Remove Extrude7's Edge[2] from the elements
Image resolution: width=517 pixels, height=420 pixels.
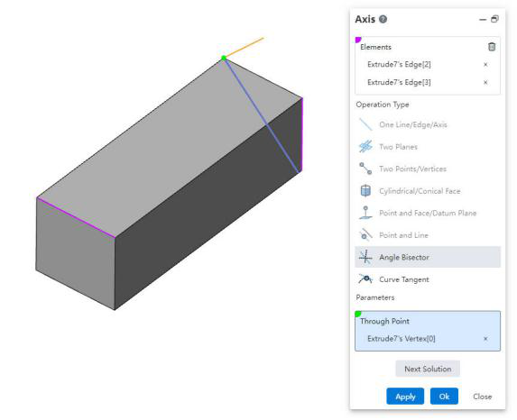coord(485,65)
